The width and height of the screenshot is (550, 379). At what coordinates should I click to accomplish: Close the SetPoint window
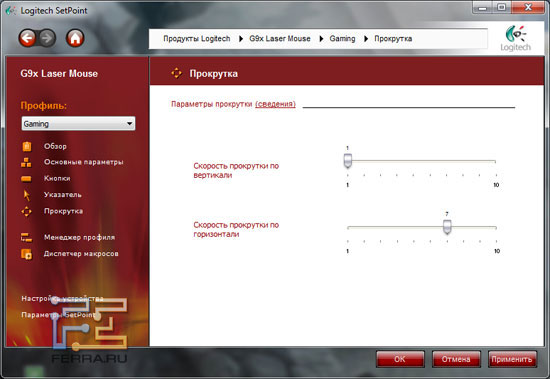click(528, 8)
